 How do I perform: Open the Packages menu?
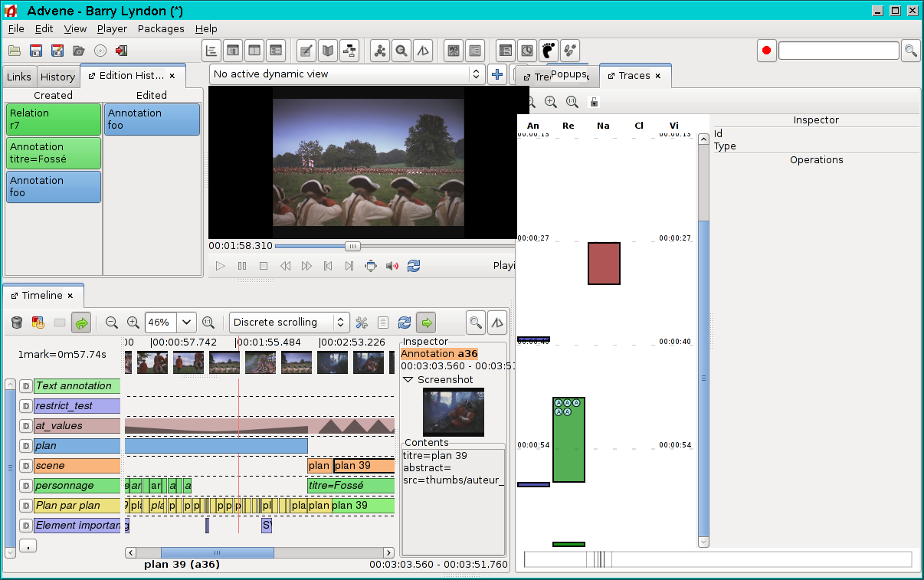(x=161, y=28)
